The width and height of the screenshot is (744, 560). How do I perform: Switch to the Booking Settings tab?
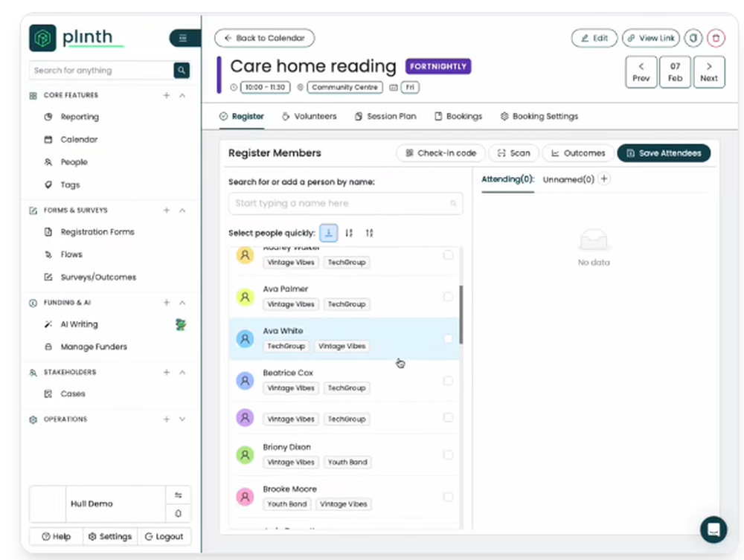pyautogui.click(x=539, y=116)
